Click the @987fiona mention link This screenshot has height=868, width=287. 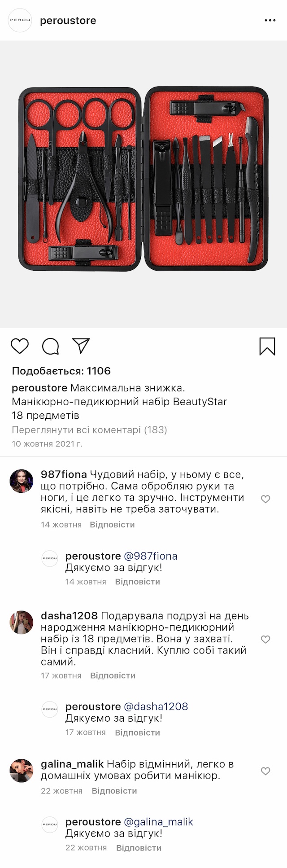151,556
